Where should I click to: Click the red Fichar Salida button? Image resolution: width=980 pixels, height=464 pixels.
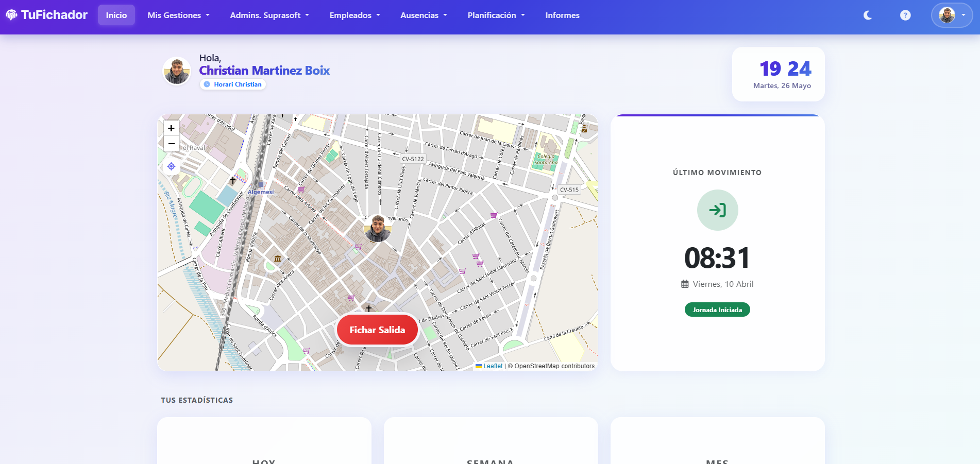pyautogui.click(x=377, y=330)
